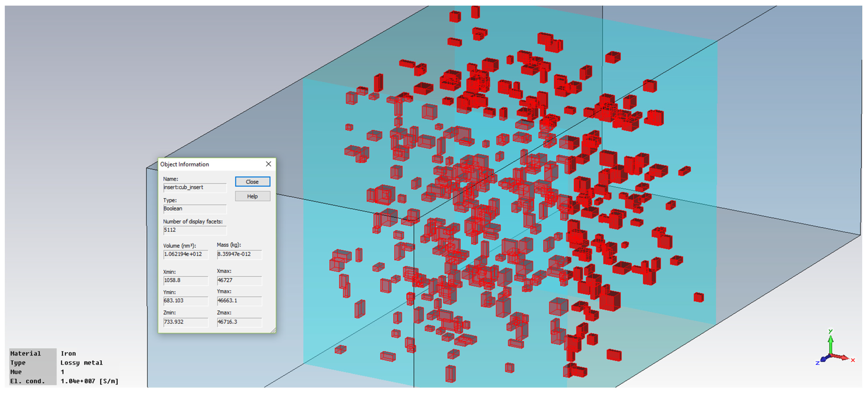Click the blue Z axis indicator
Screen dimensions: 868x395
click(x=823, y=359)
